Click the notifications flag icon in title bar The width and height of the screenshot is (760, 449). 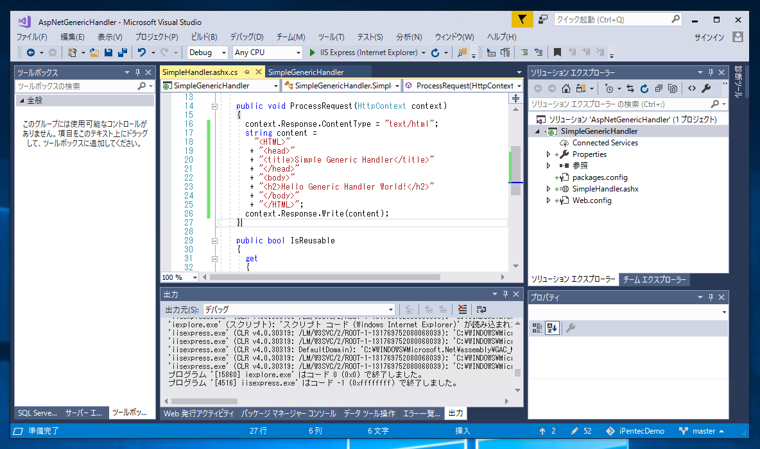pos(522,20)
